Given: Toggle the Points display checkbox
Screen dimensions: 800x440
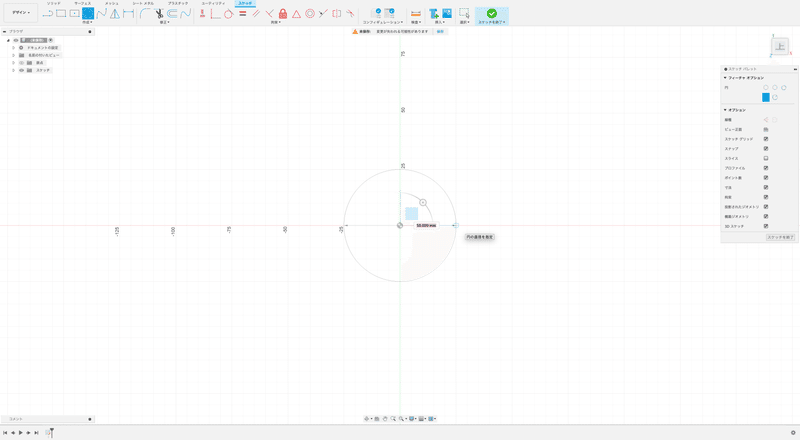Looking at the screenshot, I should coord(766,178).
